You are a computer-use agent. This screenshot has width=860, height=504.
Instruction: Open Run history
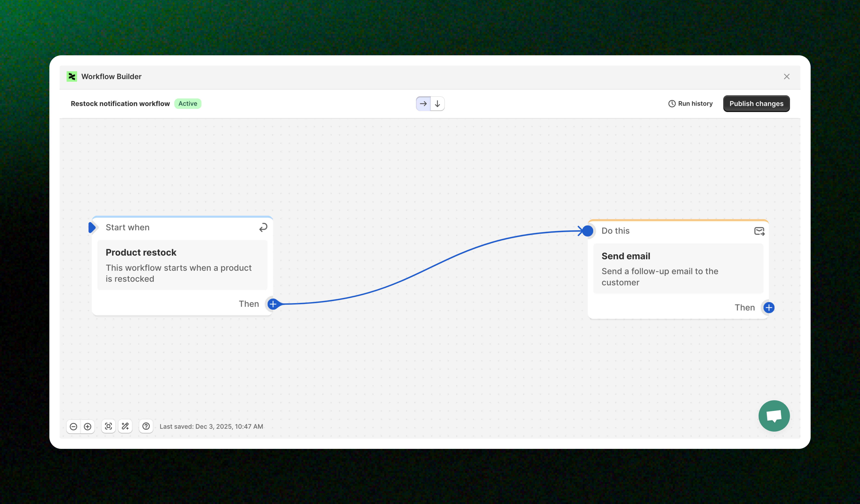click(690, 104)
